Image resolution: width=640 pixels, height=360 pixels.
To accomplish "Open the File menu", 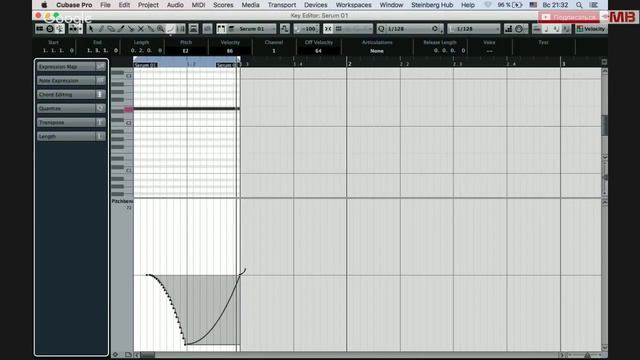I will tap(105, 5).
